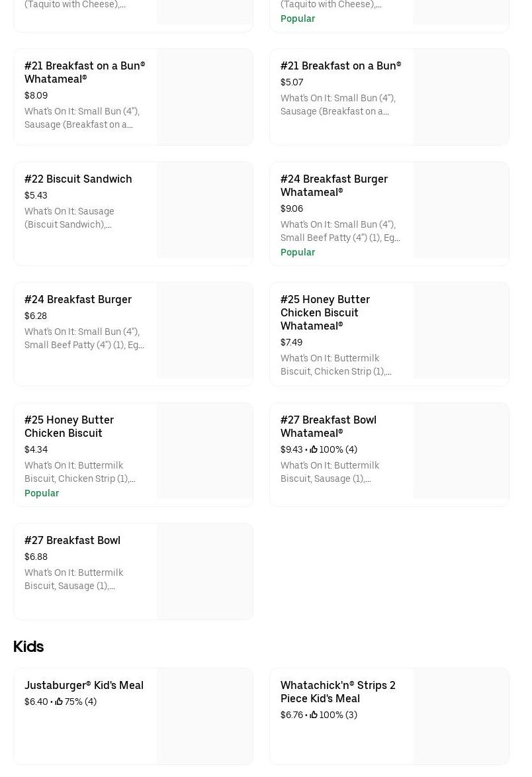The width and height of the screenshot is (532, 777).
Task: Click the #25 Honey Butter Chicken Biscuit Whatameal thumbnail
Action: tap(461, 331)
